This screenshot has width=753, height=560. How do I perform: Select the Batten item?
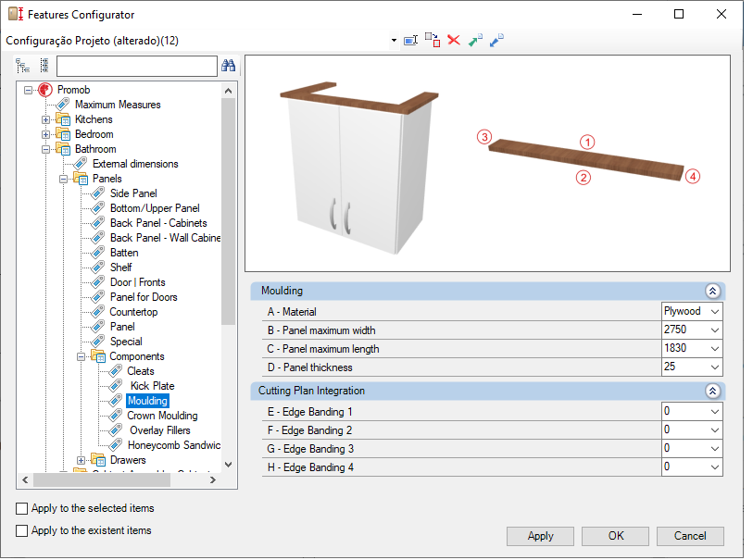[x=124, y=253]
